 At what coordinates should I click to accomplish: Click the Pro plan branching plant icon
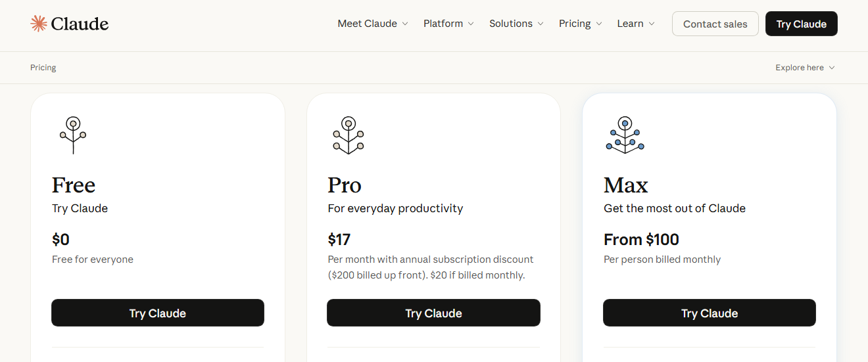(349, 135)
